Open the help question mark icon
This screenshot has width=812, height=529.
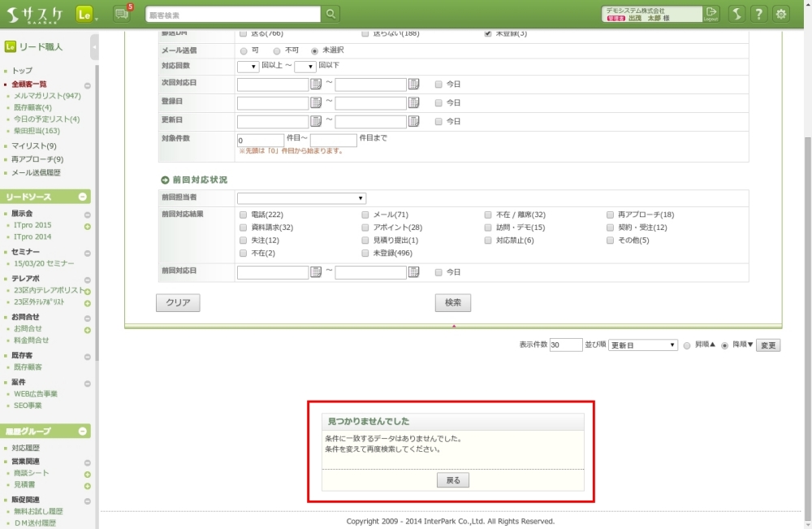point(758,14)
